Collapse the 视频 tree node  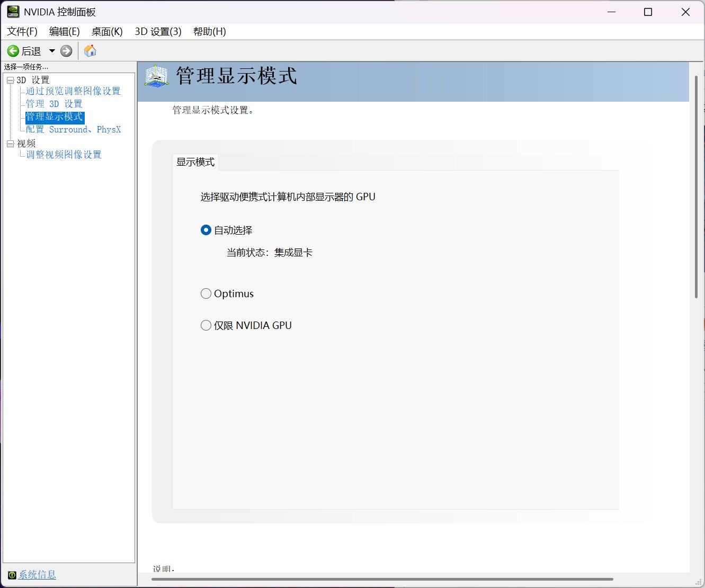click(10, 144)
